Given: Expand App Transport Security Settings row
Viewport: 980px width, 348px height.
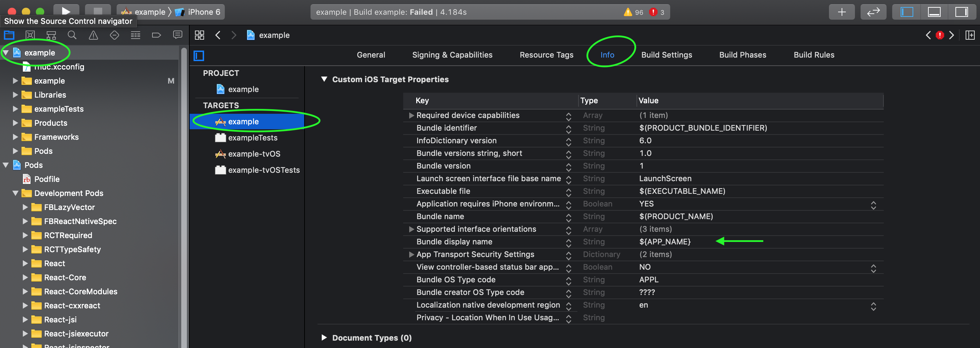Looking at the screenshot, I should (411, 255).
